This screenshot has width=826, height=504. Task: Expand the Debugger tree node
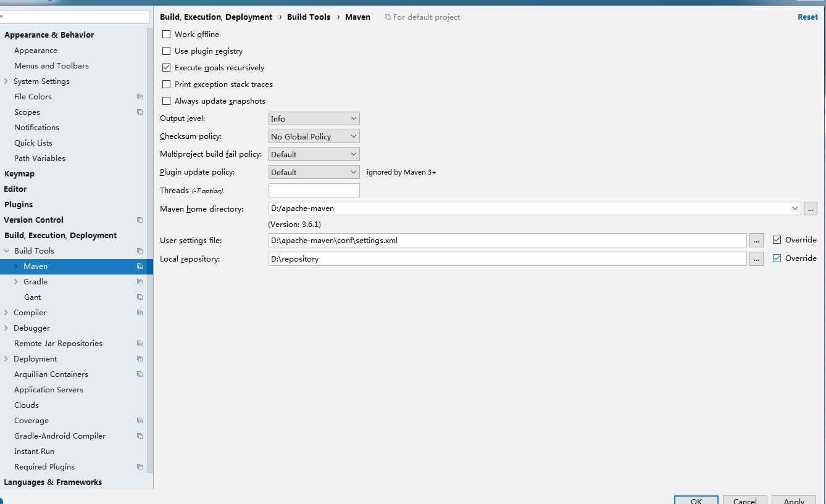click(x=6, y=328)
